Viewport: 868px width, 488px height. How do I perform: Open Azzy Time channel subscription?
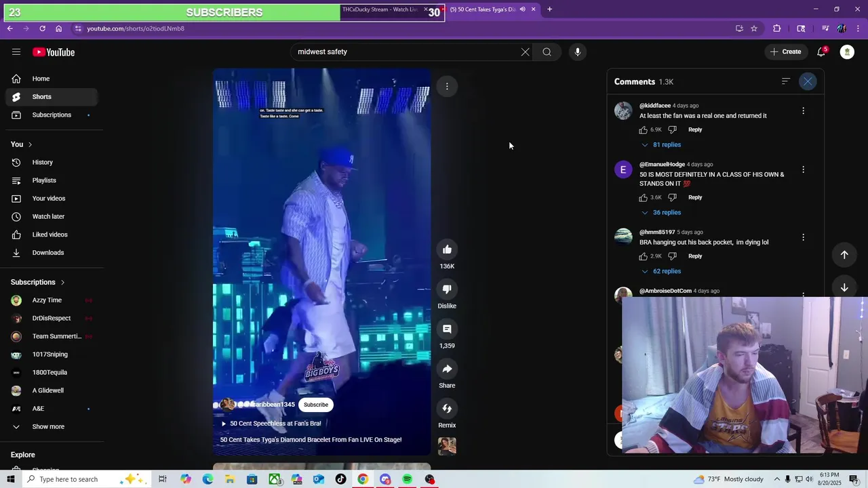52,300
